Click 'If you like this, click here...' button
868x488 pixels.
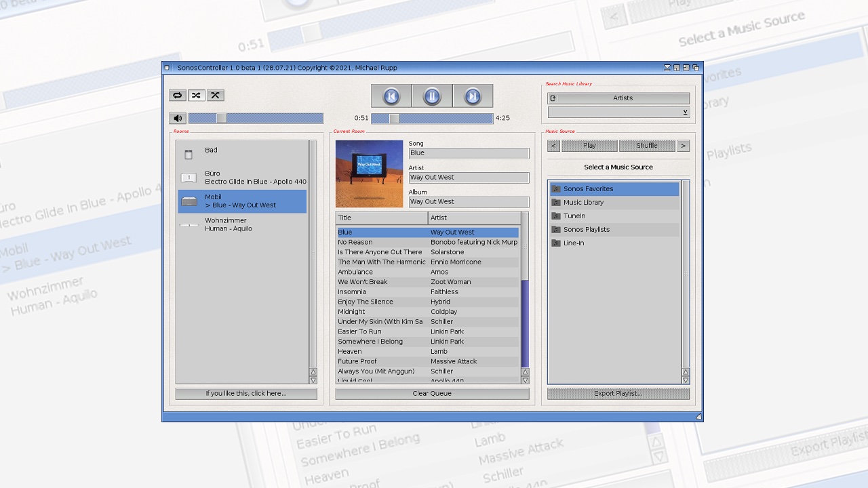246,394
